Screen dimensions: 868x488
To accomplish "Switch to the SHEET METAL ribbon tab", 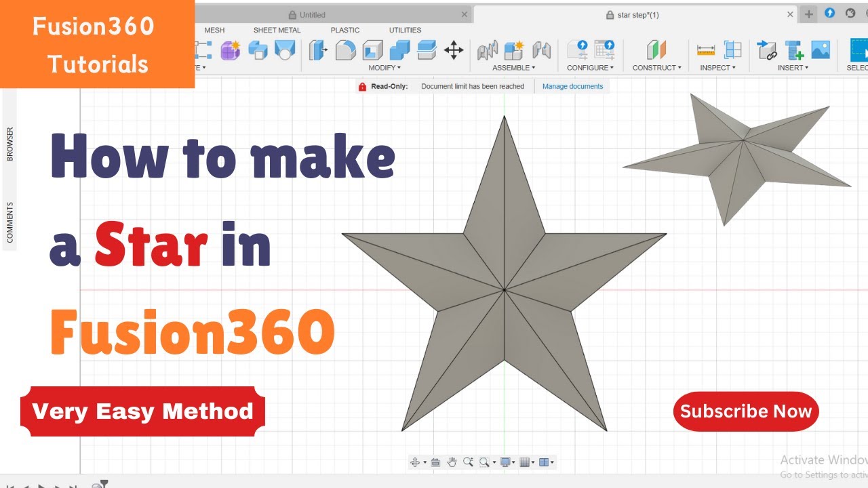I will tap(277, 30).
